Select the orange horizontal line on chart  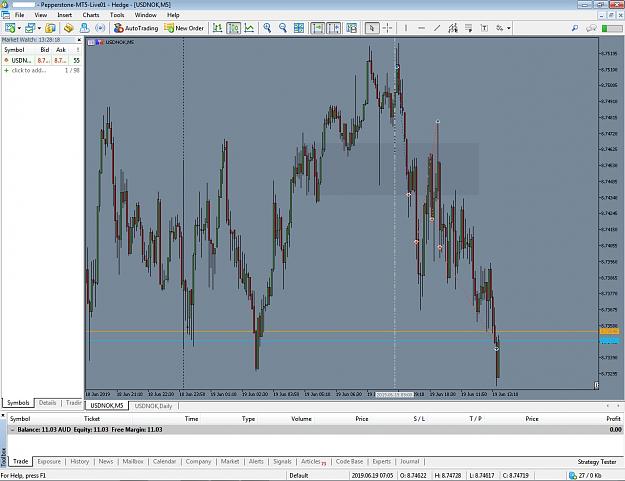(342, 332)
